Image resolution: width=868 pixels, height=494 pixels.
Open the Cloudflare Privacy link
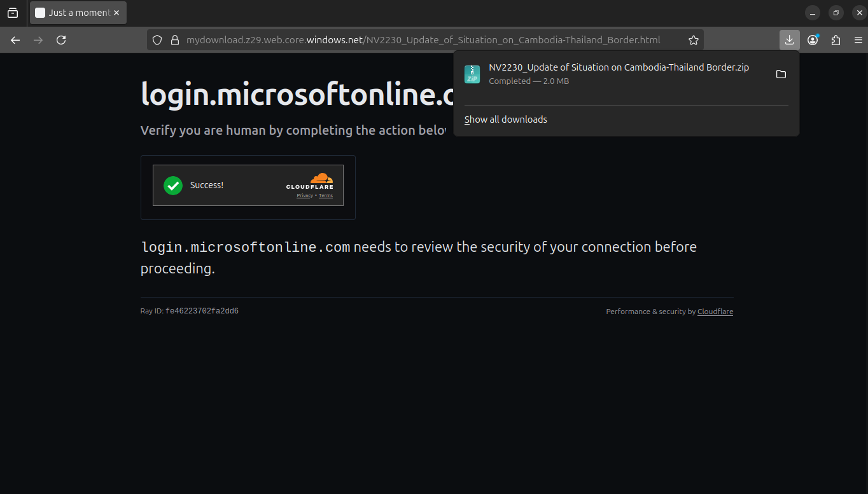[304, 196]
